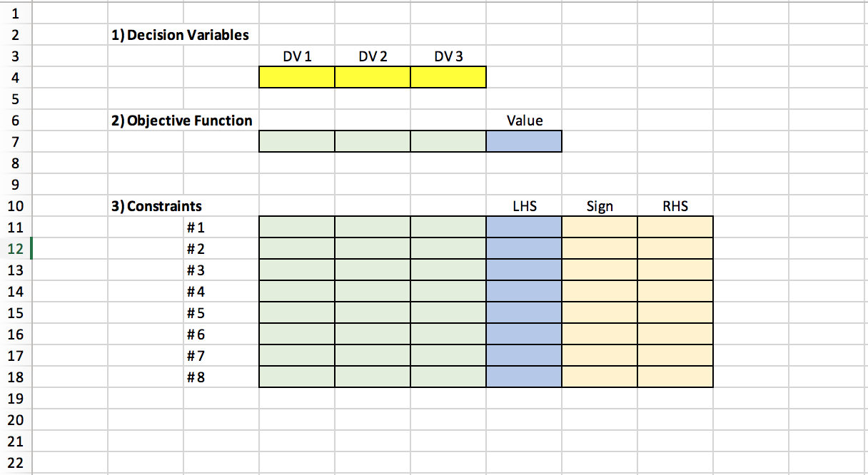
Task: Select the yellow DV 3 input cell
Action: pyautogui.click(x=448, y=77)
